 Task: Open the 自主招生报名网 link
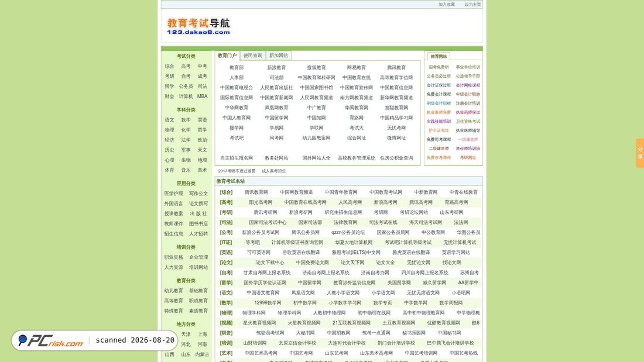point(237,158)
